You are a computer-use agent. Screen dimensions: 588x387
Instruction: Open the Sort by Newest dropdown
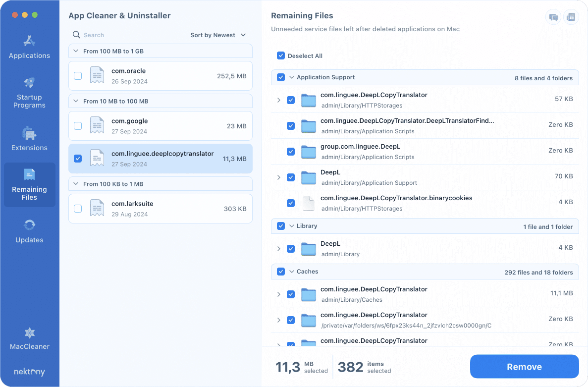(218, 35)
